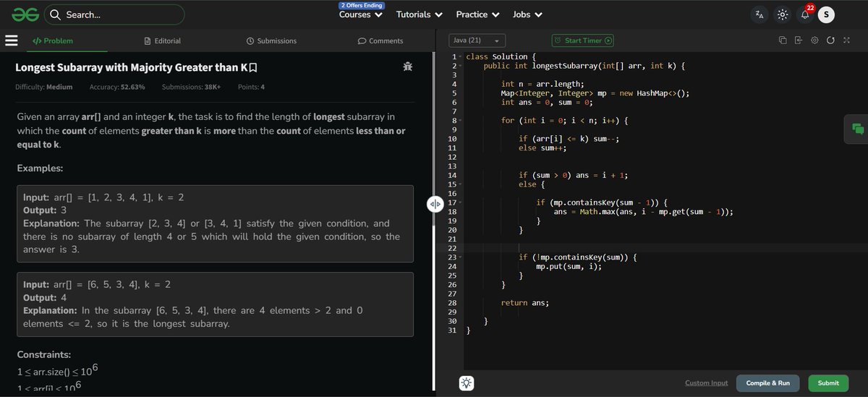868x397 pixels.
Task: Click the 'int n = arr.length;' code line
Action: [541, 84]
